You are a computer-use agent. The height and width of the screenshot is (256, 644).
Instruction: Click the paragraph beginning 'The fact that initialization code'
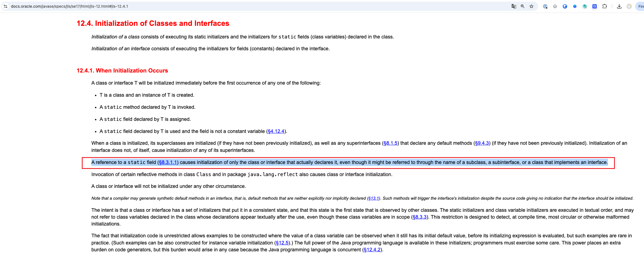tap(362, 243)
